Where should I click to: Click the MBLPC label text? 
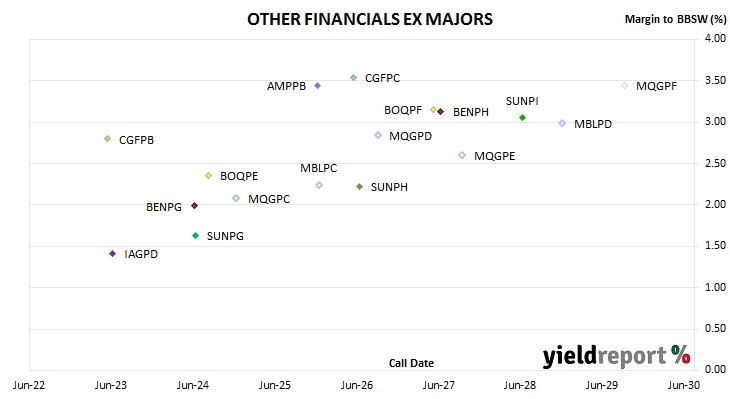(x=318, y=168)
